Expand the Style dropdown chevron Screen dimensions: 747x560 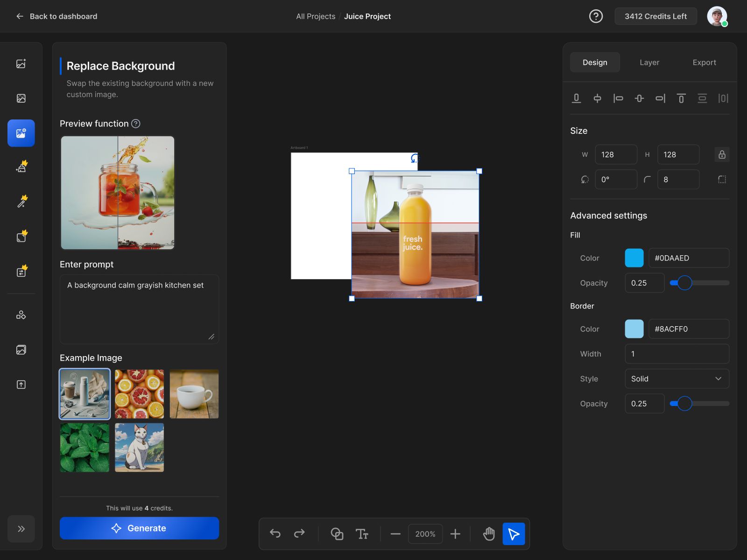(x=718, y=378)
